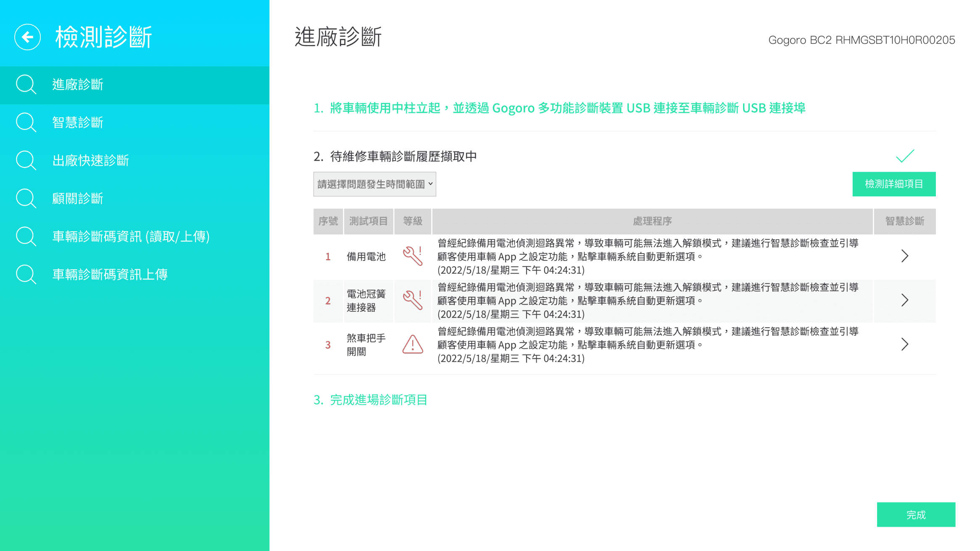Expand smart diagnosis chevron for row 1
Image resolution: width=980 pixels, height=551 pixels.
pos(904,256)
